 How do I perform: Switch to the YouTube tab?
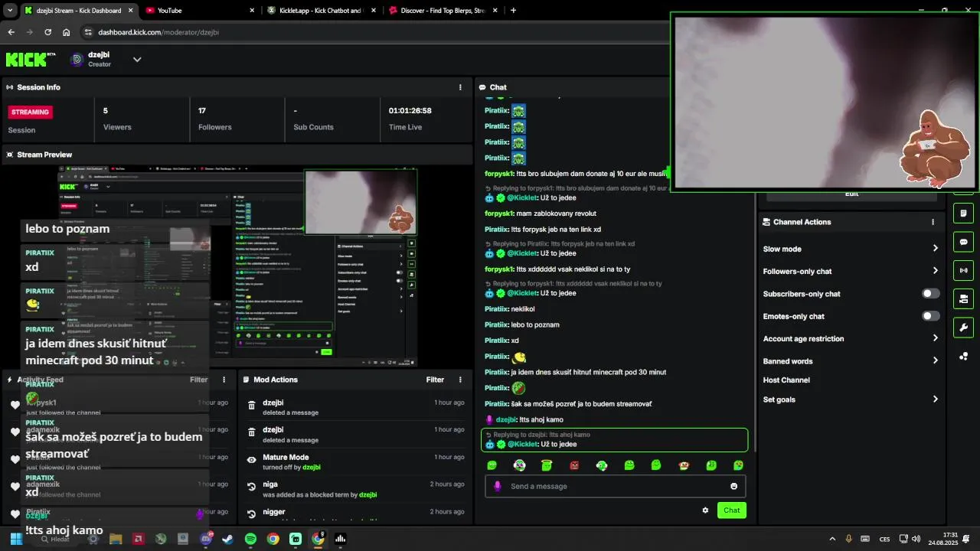199,11
